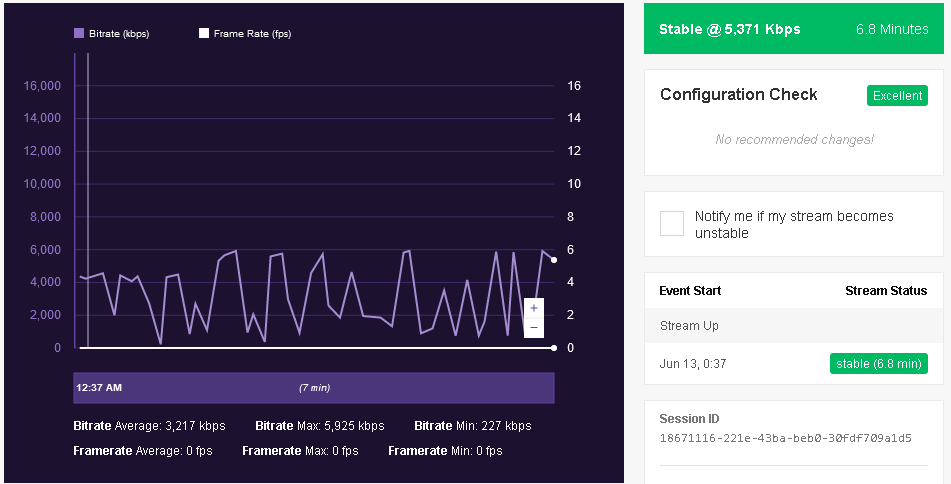This screenshot has width=951, height=484.
Task: Click the Jun 13, 0:37 event timestamp
Action: click(x=693, y=364)
